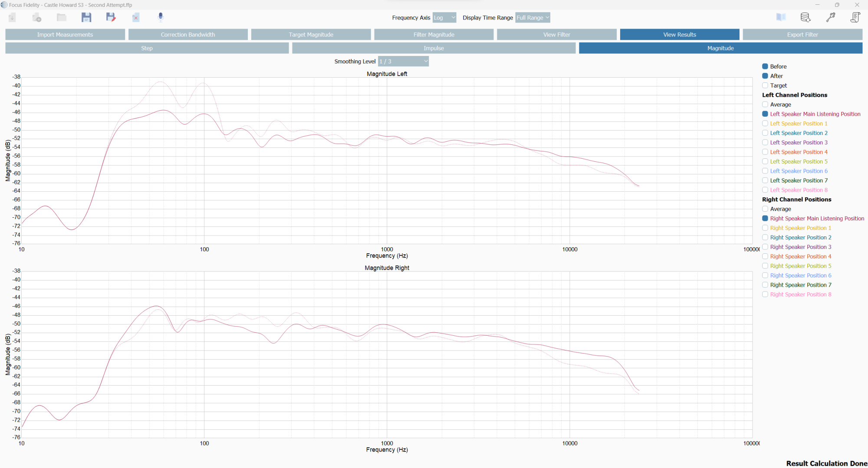Click the import file down-arrow icon

(12, 17)
